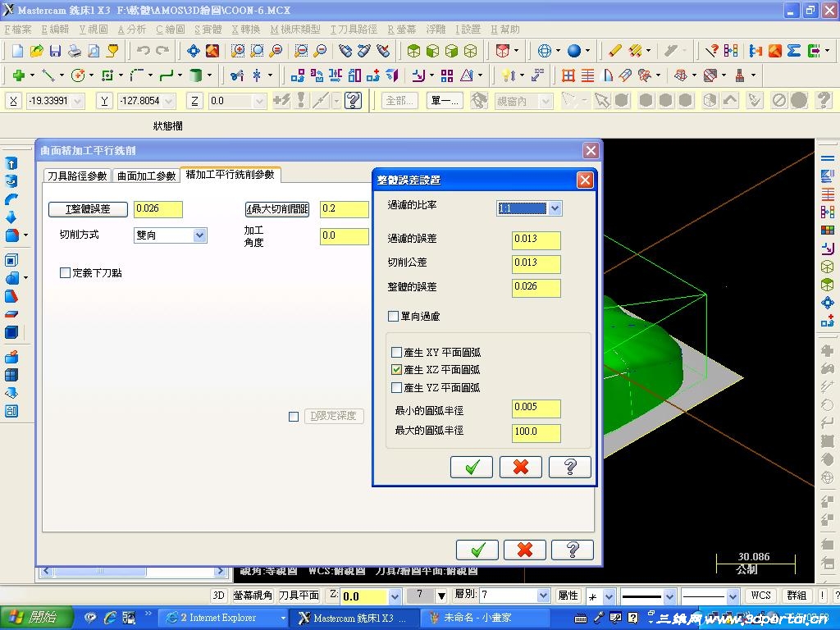This screenshot has height=630, width=840.
Task: Confirm 整體誤差設置 with green check
Action: pos(472,467)
